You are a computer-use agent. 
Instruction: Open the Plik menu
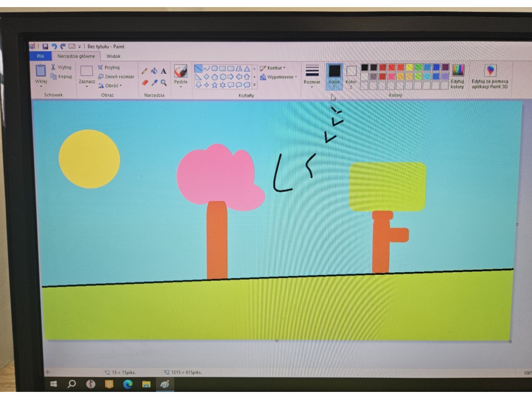(40, 56)
